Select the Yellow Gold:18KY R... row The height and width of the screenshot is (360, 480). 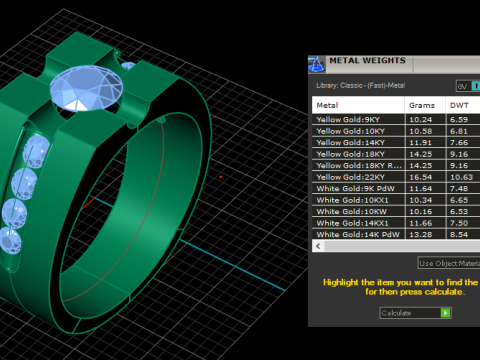pyautogui.click(x=396, y=165)
